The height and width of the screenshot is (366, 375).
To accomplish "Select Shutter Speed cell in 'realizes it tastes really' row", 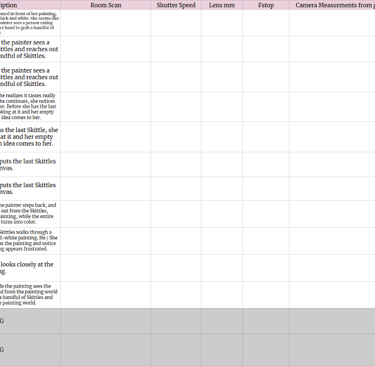I will click(176, 107).
